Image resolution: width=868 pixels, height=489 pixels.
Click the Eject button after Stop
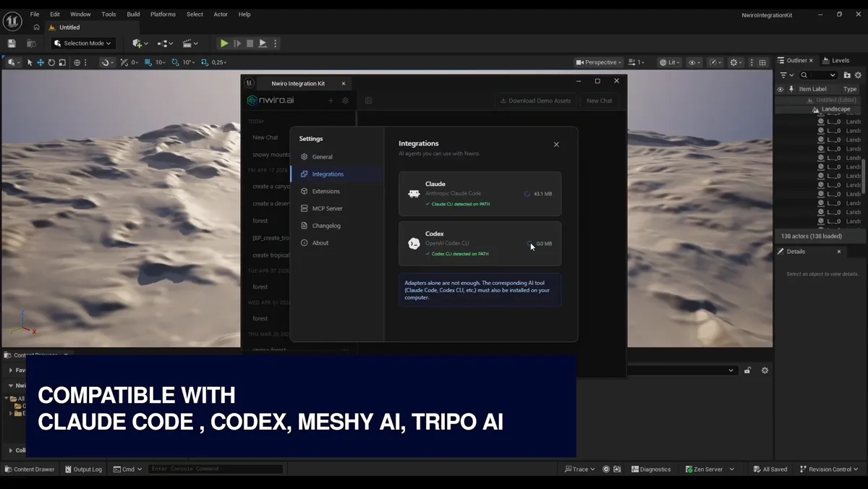click(x=263, y=43)
